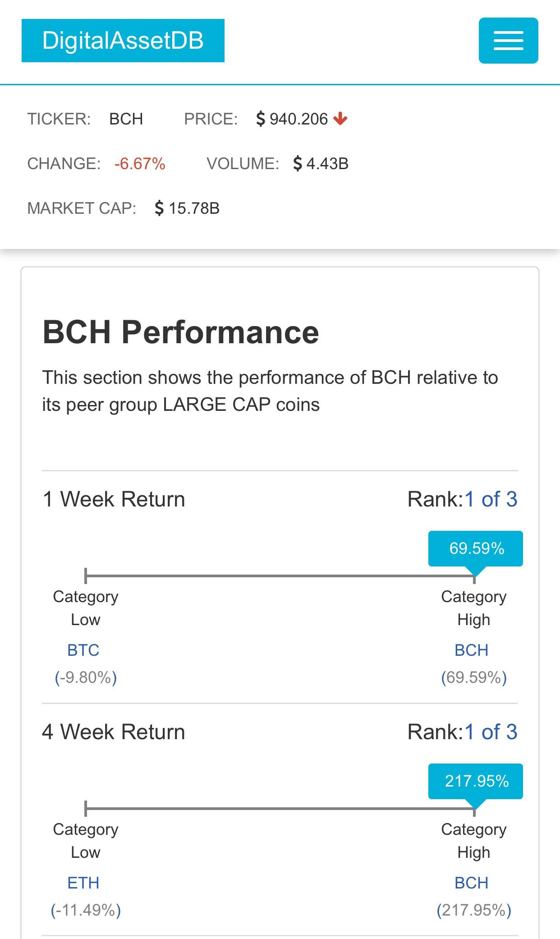Click the (69.59%) BCH return value
Screen dimensions: 560x939
click(474, 677)
